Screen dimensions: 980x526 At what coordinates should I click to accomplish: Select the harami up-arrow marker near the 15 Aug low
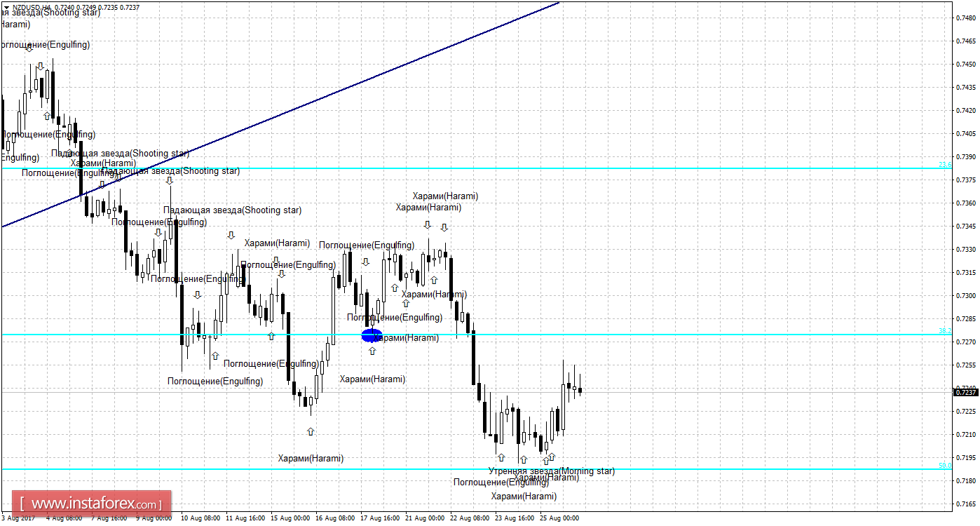point(311,433)
